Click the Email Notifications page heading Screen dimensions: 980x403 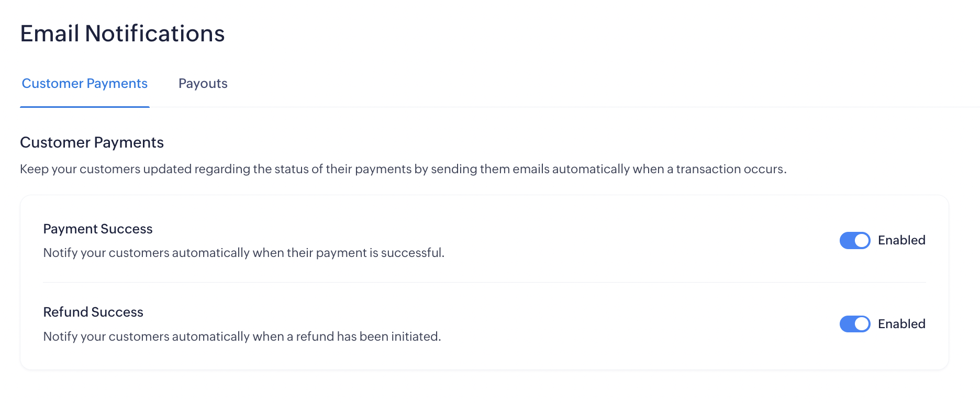point(122,33)
